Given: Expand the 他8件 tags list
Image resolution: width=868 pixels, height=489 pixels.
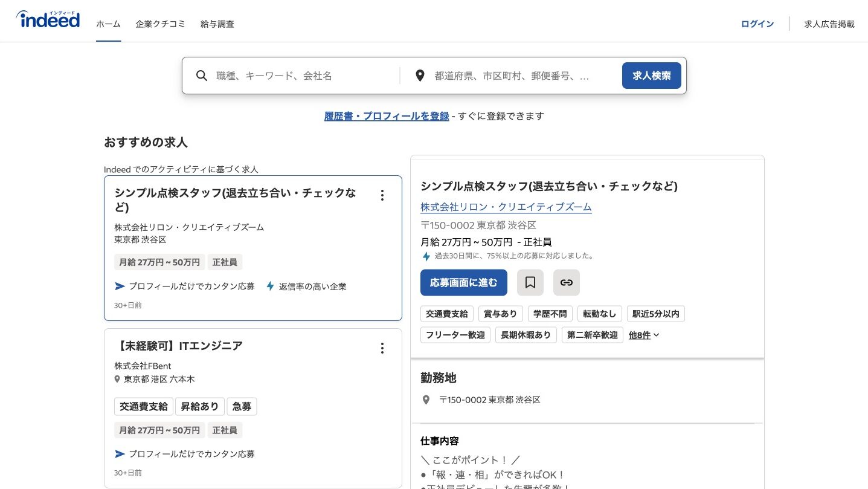Looking at the screenshot, I should click(644, 335).
